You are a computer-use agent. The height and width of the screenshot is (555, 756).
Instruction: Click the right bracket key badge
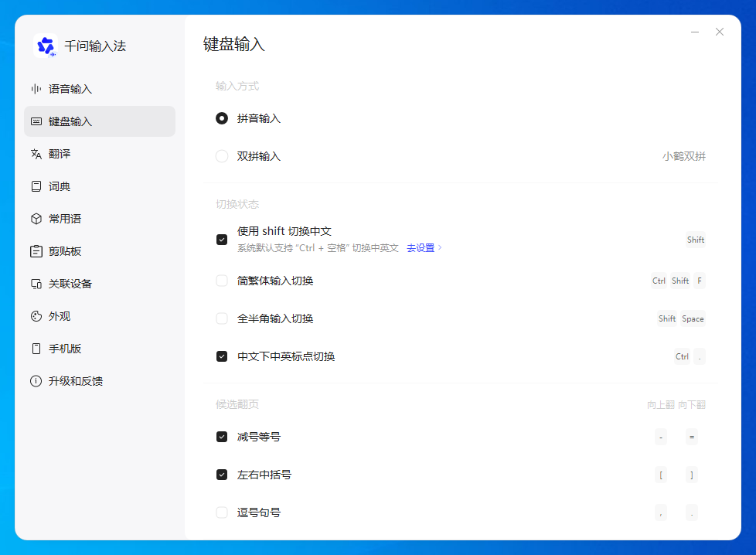tap(692, 475)
